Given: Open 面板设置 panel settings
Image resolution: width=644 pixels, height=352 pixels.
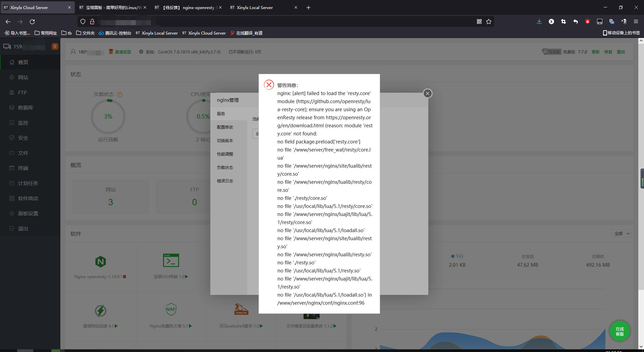Looking at the screenshot, I should 30,213.
